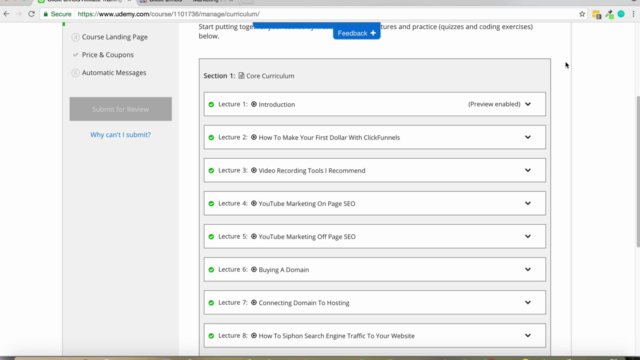Click green check icon for Lecture 8
The width and height of the screenshot is (640, 360).
coord(211,336)
